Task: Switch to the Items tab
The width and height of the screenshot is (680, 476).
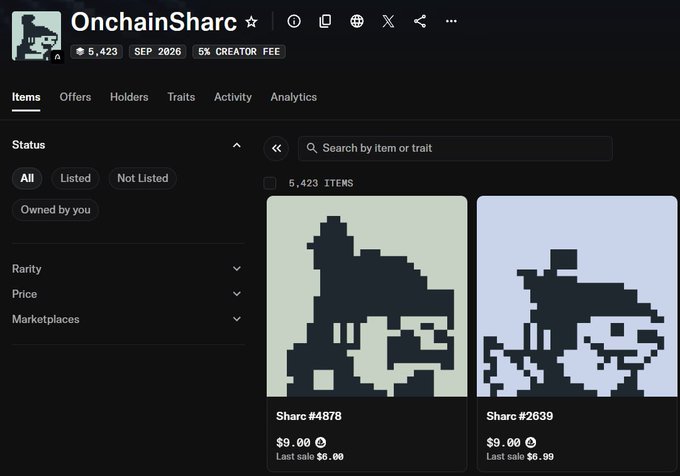Action: click(26, 97)
